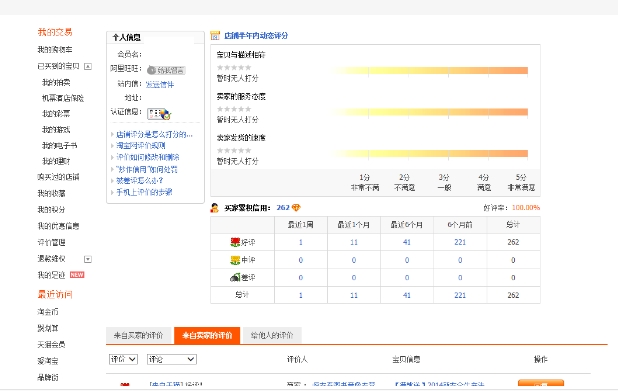Click 好评 count 1 for 最近1周
This screenshot has height=391, width=618.
(301, 242)
